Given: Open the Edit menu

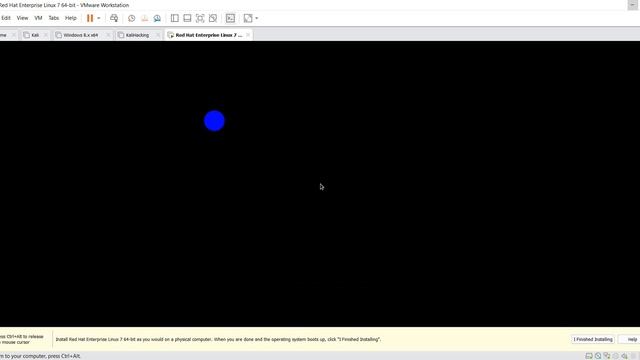Looking at the screenshot, I should tap(6, 18).
